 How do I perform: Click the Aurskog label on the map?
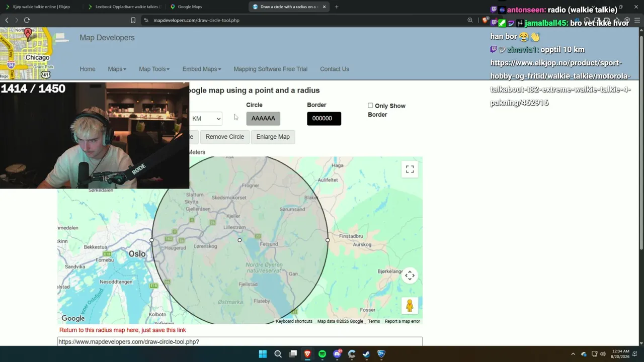coord(362,245)
